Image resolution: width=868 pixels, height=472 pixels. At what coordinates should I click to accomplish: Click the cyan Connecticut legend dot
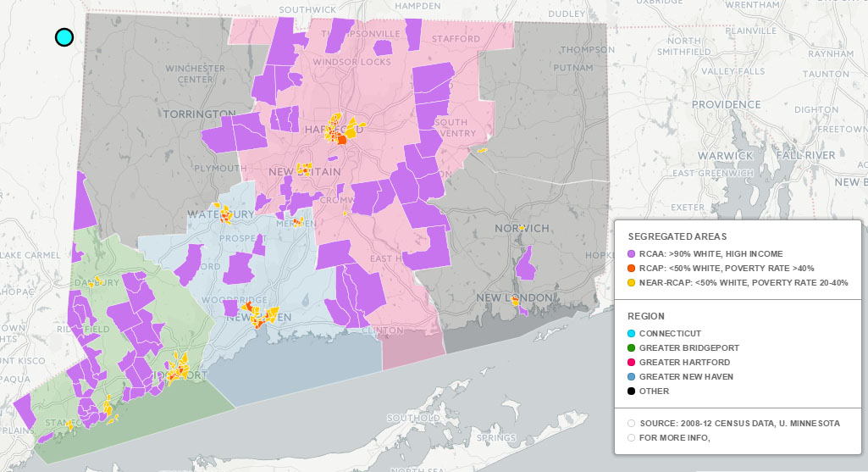coord(632,333)
